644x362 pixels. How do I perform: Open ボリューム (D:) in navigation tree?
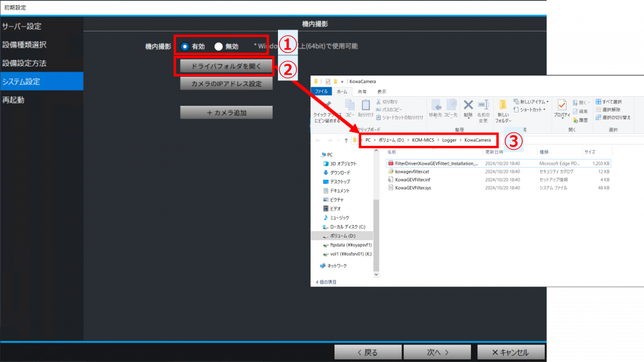pos(343,236)
